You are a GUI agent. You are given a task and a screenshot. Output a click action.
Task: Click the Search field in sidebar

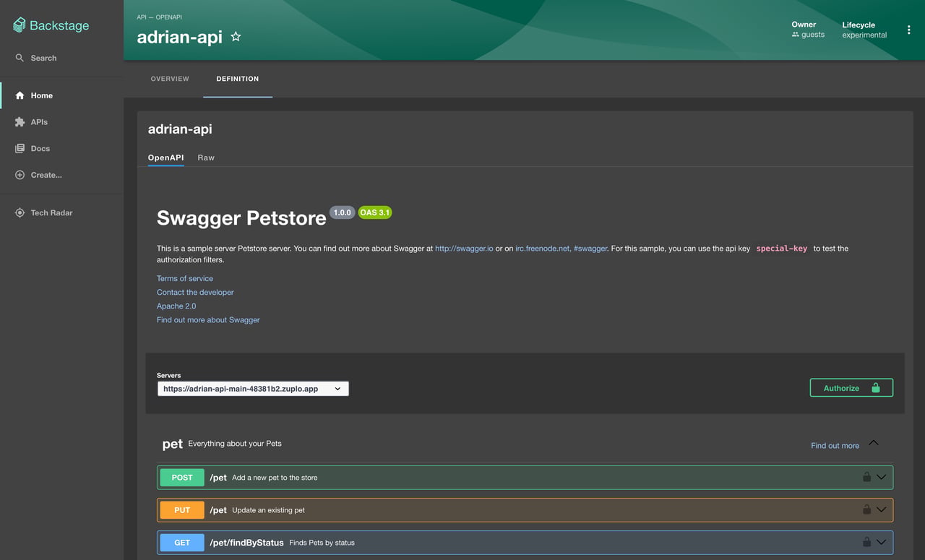[x=61, y=58]
